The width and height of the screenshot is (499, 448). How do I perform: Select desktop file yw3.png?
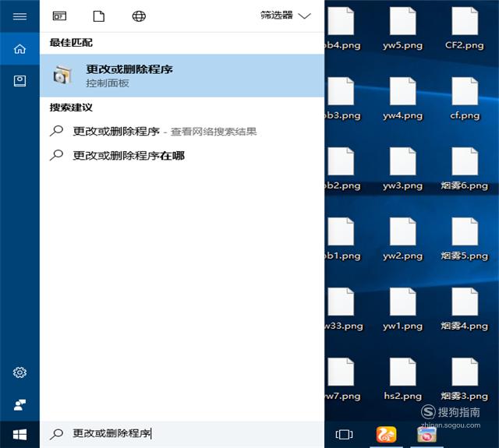pyautogui.click(x=402, y=170)
